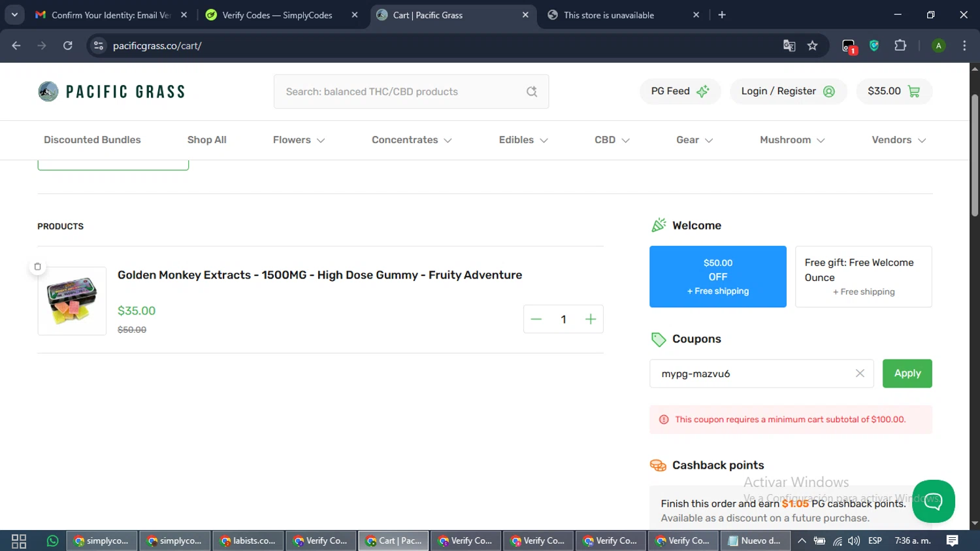Expand the Concentrates dropdown menu
The height and width of the screenshot is (551, 980).
click(412, 140)
